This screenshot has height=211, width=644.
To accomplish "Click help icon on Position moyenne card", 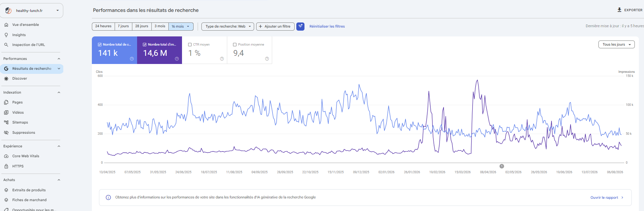I will 267,59.
